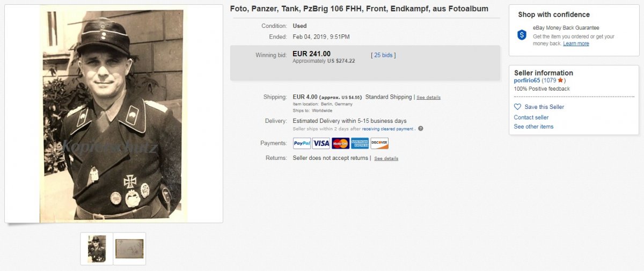Click the Learn more guarantee link

pyautogui.click(x=576, y=44)
